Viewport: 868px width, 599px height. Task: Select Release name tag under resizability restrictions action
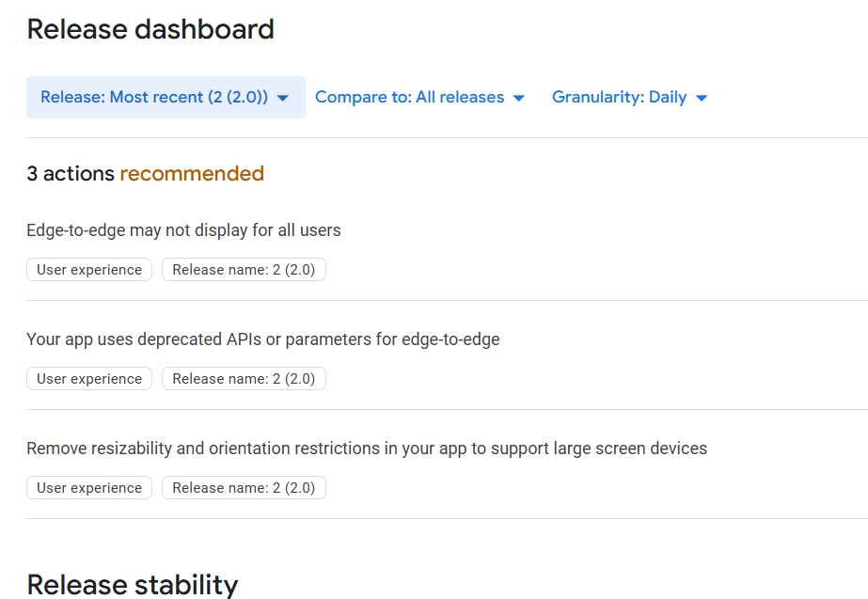[x=244, y=488]
